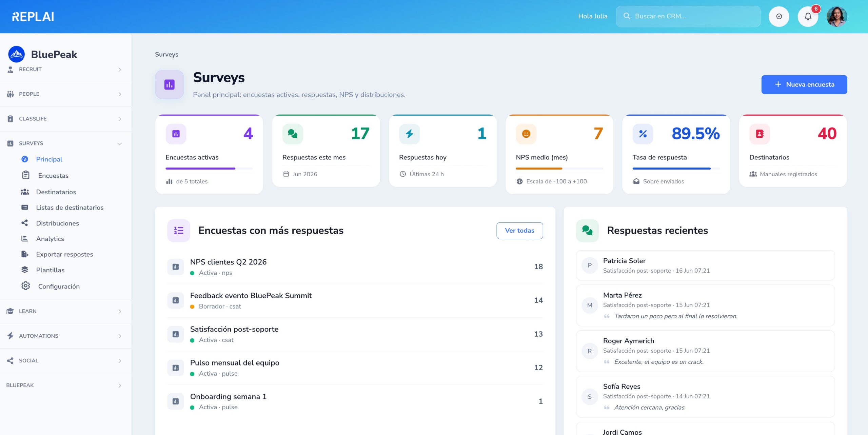
Task: Click Patricia Soler's P avatar
Action: coord(590,265)
